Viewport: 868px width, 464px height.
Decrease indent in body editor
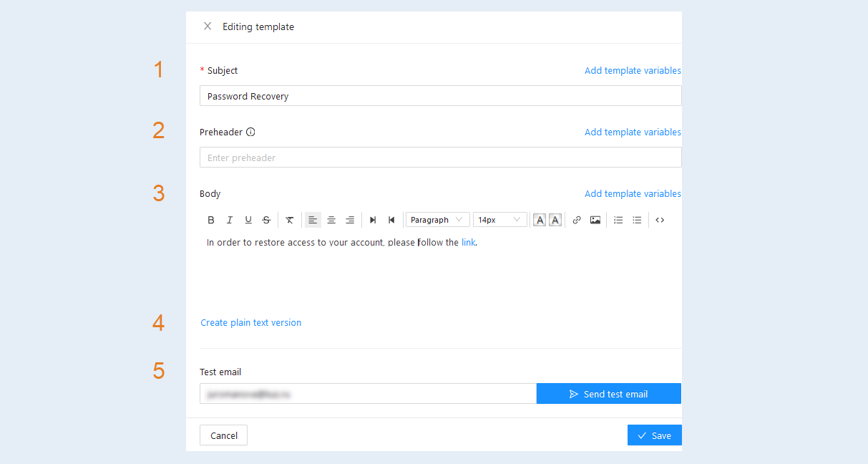coord(391,220)
